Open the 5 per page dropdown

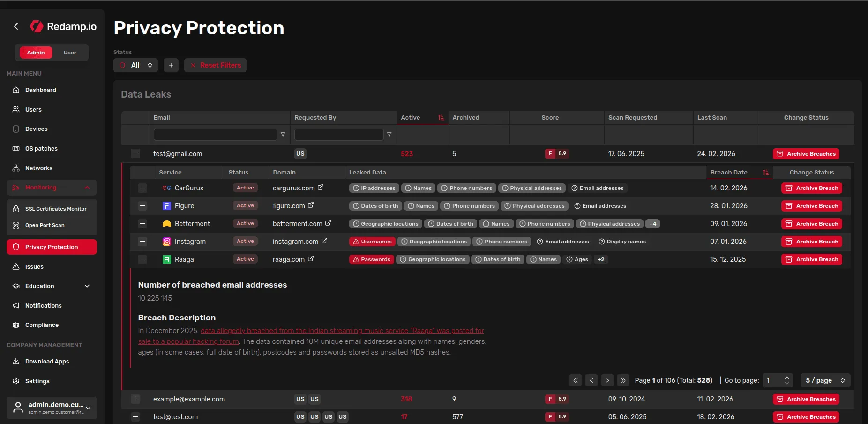(x=824, y=380)
